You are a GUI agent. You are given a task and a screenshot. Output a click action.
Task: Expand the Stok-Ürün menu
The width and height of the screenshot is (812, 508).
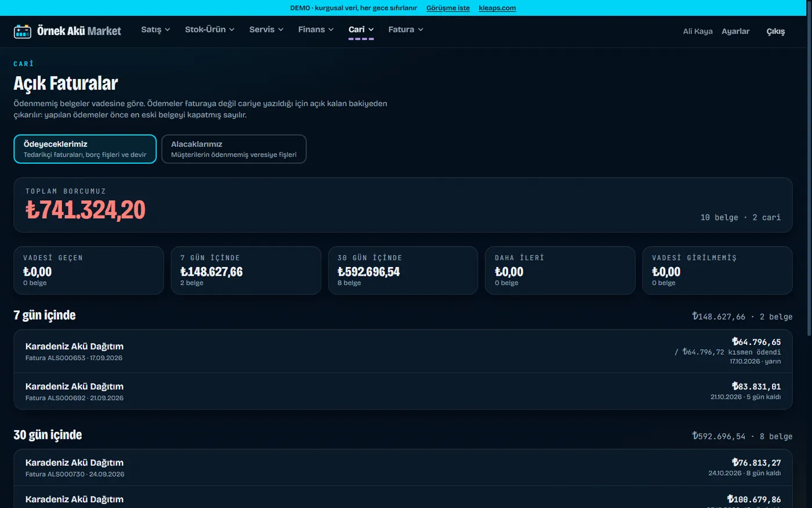209,30
